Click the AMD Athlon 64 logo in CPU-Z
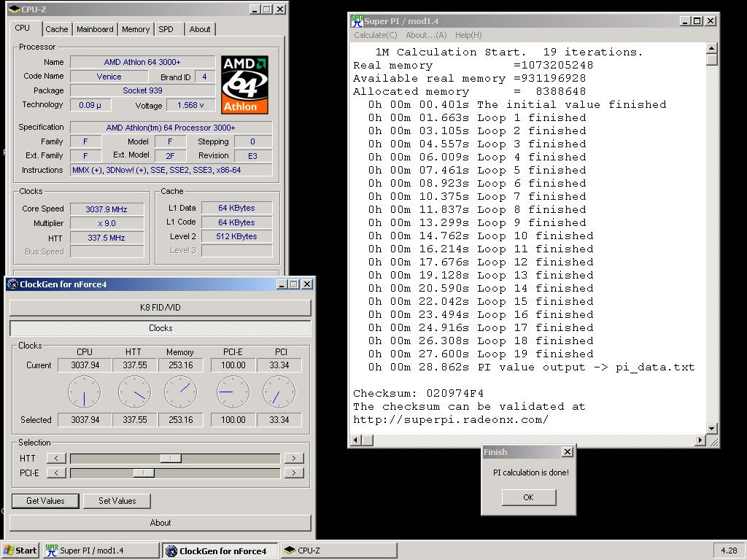 click(244, 85)
